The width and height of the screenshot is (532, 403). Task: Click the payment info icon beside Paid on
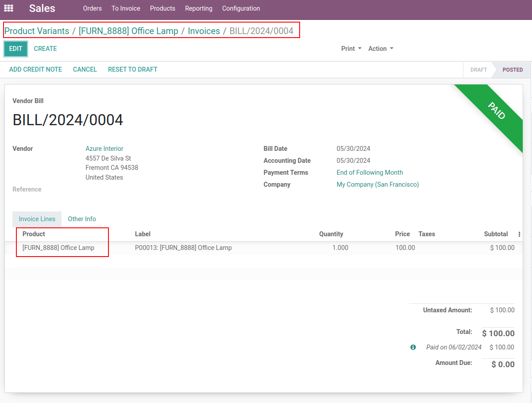pos(413,347)
